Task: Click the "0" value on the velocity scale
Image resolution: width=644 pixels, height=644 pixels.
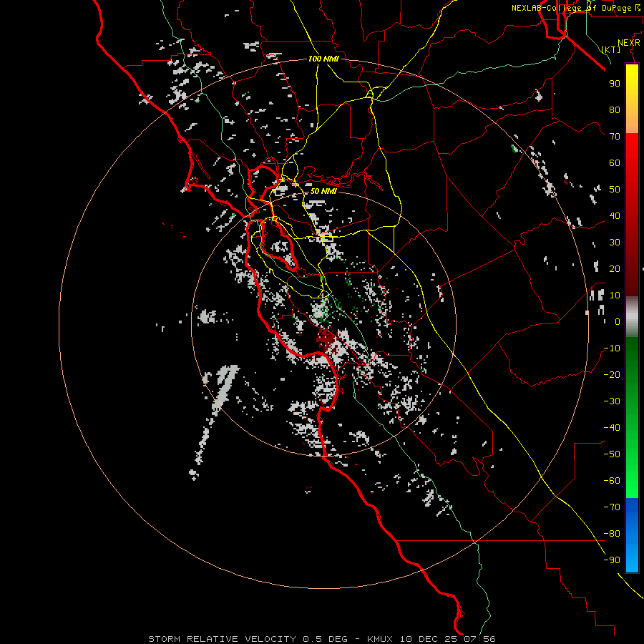Action: click(618, 322)
